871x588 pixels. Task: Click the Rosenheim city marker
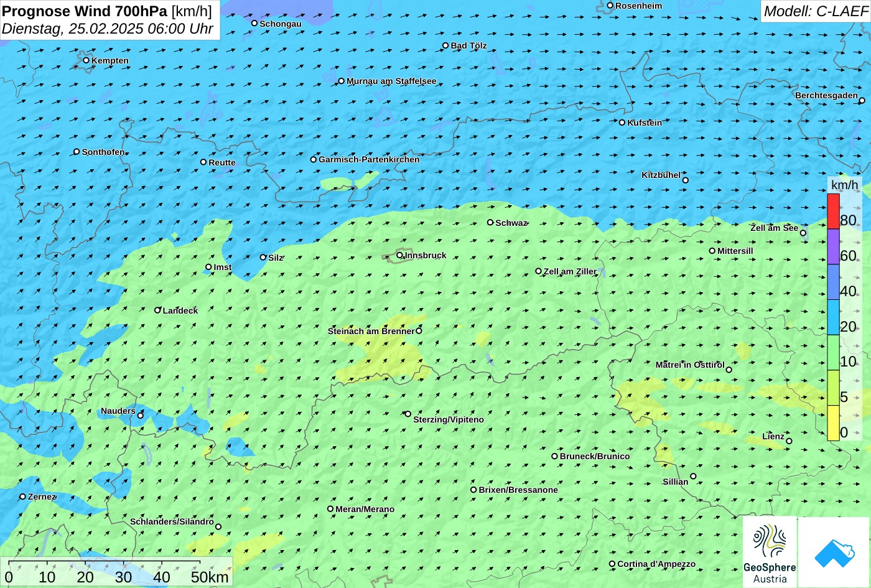tap(610, 6)
